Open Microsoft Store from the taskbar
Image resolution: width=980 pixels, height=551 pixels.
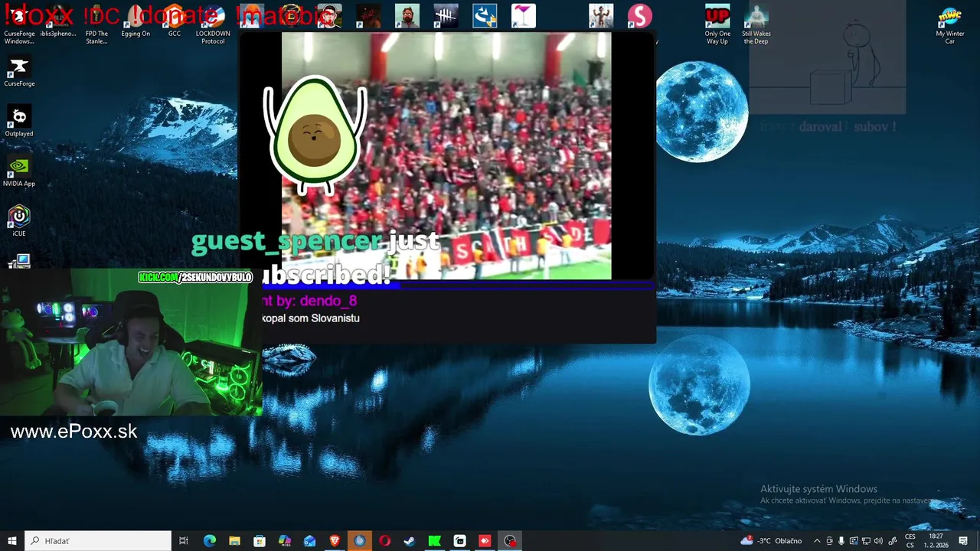[x=260, y=541]
